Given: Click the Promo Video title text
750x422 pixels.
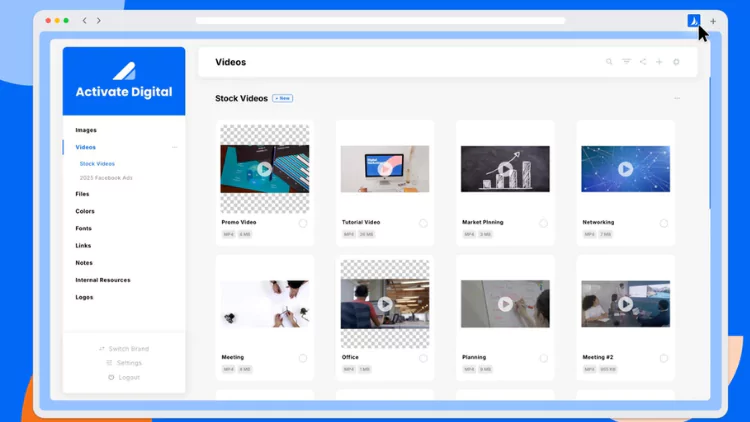Looking at the screenshot, I should tap(239, 222).
